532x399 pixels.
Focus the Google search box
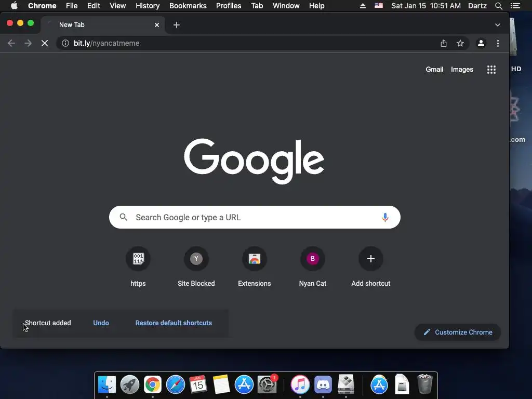click(x=255, y=217)
